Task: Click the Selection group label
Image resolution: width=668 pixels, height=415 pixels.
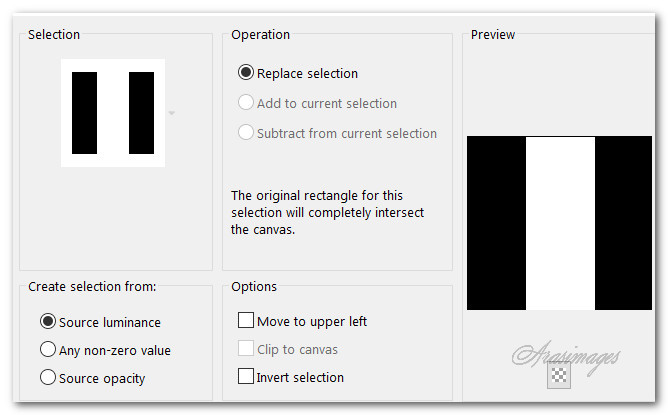Action: [x=54, y=35]
